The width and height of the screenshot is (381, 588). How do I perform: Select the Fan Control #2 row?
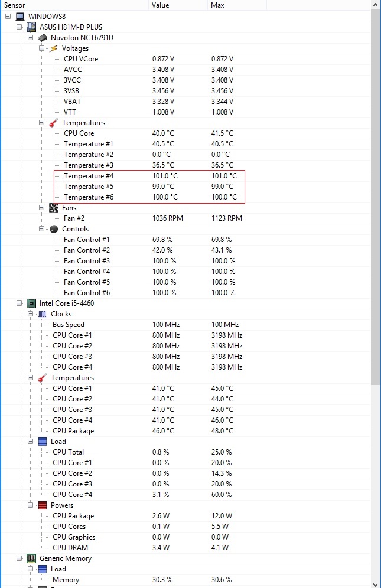185,250
